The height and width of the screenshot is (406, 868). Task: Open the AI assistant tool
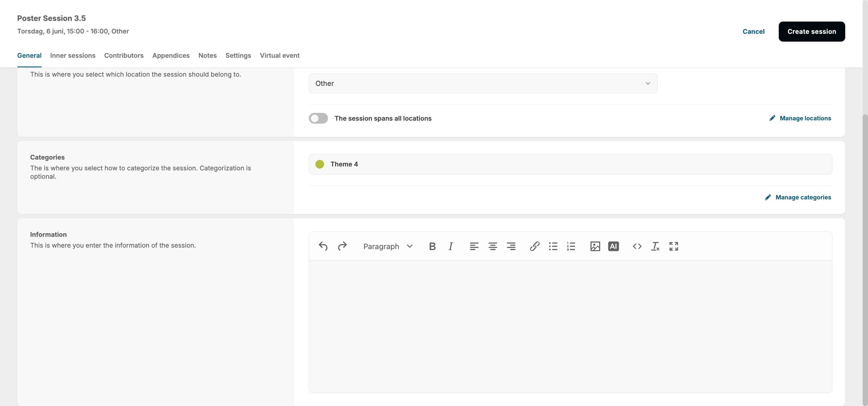[613, 246]
